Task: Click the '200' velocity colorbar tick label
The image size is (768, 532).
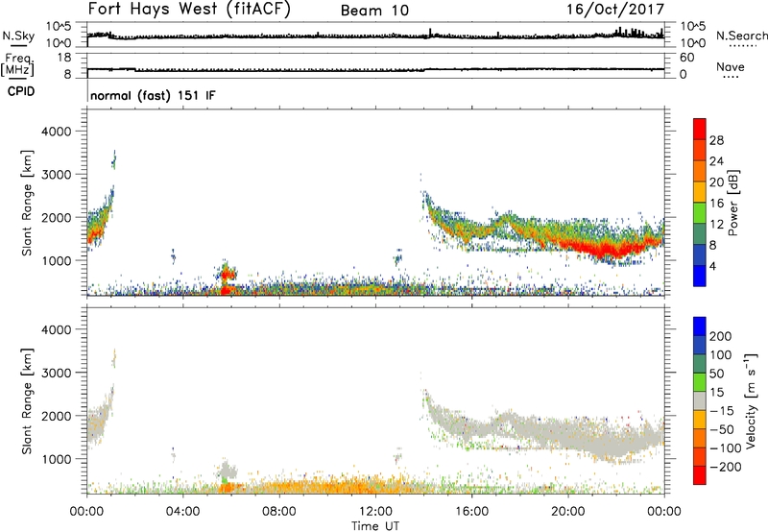Action: [x=721, y=336]
